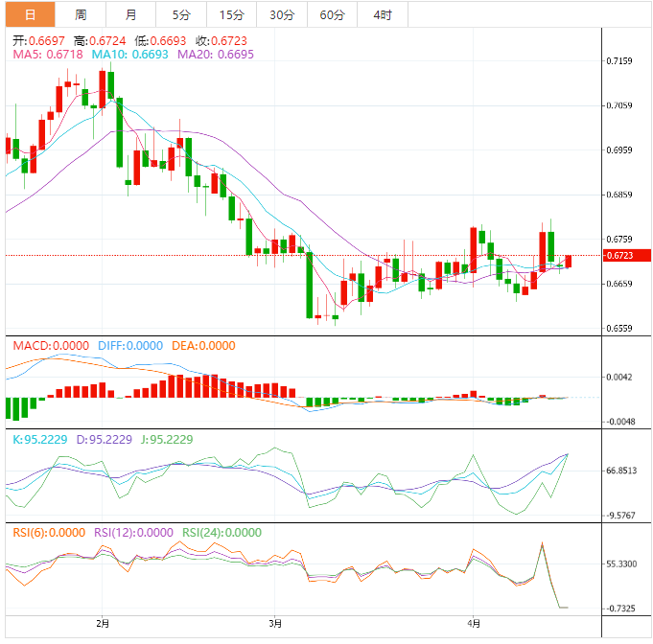
Task: Click the -0.7325 RSI axis label
Action: pyautogui.click(x=620, y=609)
